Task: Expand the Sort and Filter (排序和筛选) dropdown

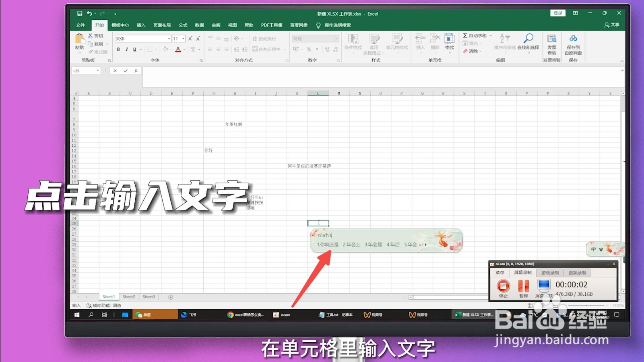Action: (x=506, y=53)
